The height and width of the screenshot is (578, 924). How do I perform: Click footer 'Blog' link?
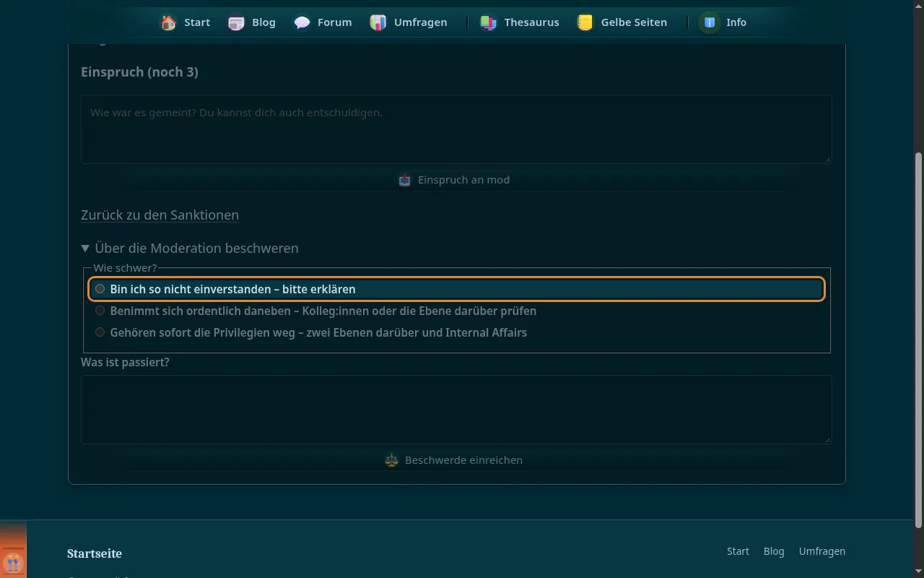click(774, 551)
